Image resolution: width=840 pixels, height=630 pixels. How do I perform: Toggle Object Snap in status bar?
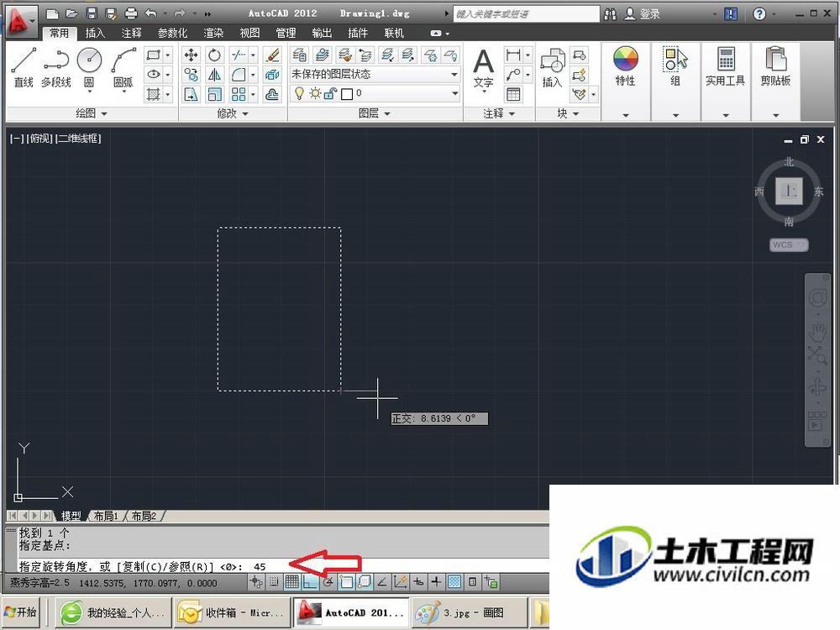(x=346, y=582)
